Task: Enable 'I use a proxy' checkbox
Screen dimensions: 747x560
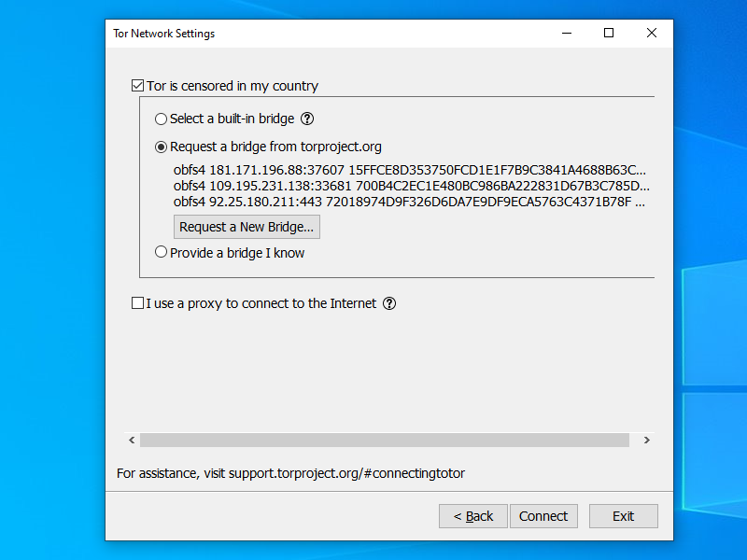Action: pos(138,303)
